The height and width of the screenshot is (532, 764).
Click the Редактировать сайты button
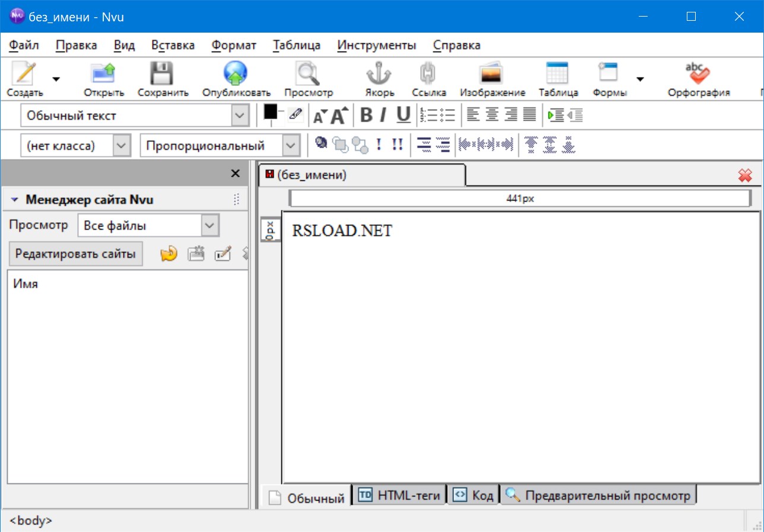pos(75,254)
